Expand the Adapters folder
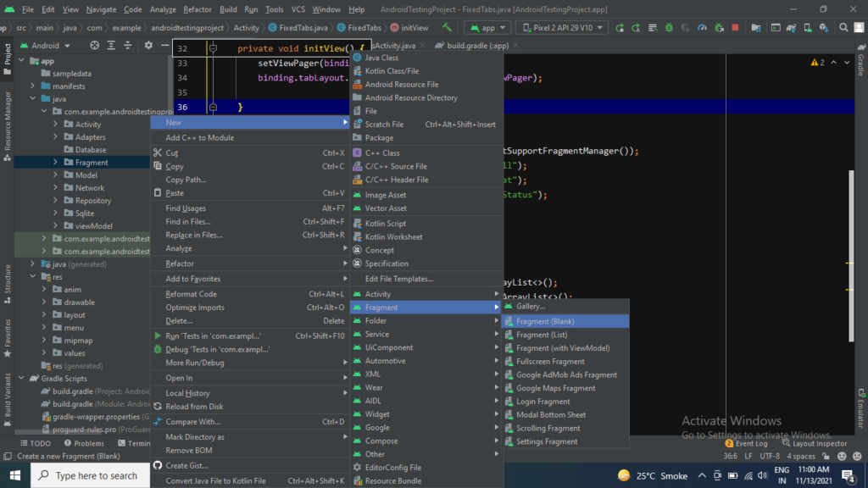This screenshot has width=868, height=488. (55, 136)
